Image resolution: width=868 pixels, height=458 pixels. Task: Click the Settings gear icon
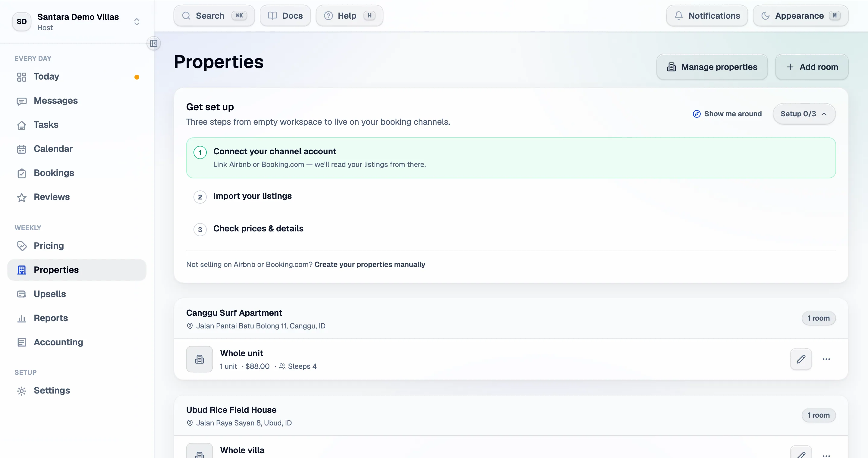22,391
